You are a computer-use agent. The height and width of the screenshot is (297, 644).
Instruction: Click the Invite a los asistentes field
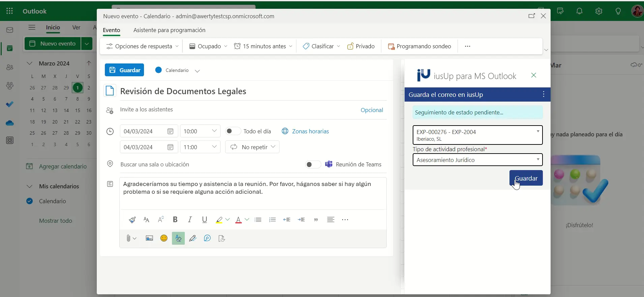[x=236, y=110]
